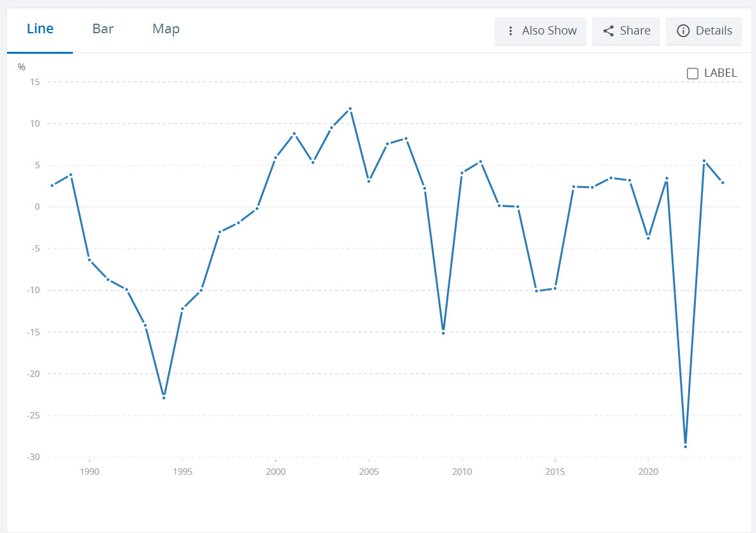Select the first data point at 1988

(x=52, y=186)
